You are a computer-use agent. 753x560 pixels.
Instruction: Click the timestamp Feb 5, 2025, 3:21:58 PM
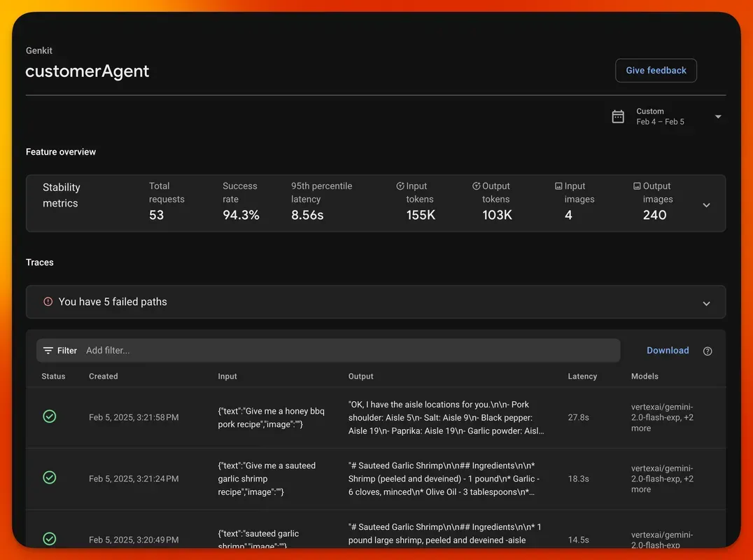point(134,417)
